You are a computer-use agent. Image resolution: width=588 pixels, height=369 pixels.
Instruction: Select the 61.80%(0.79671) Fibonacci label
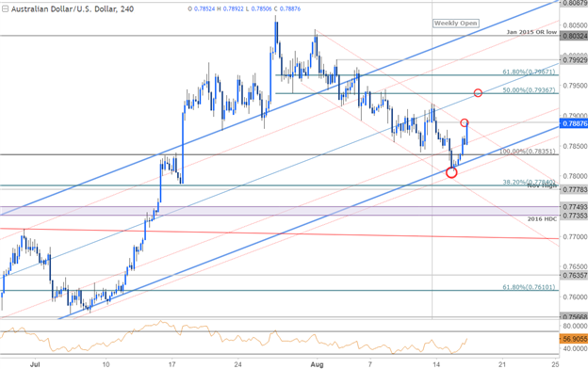click(529, 72)
